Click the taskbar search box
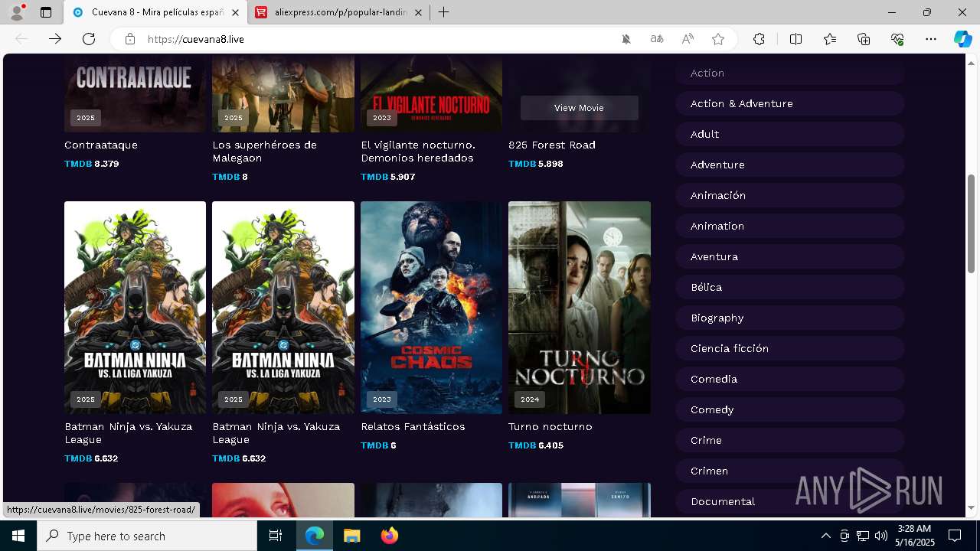This screenshot has height=551, width=980. [x=147, y=536]
